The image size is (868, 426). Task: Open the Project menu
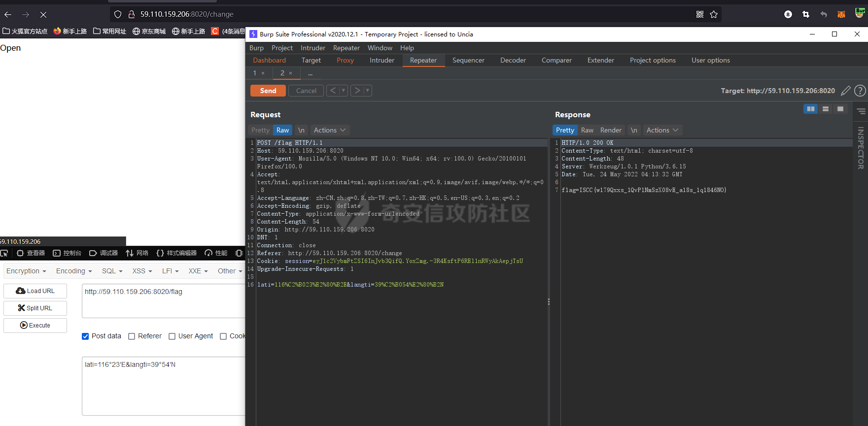pos(282,48)
